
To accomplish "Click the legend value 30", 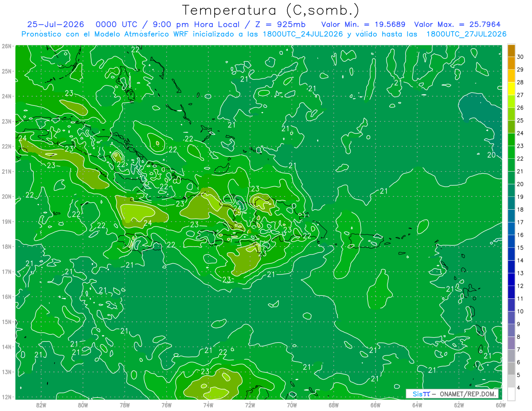I will point(520,57).
